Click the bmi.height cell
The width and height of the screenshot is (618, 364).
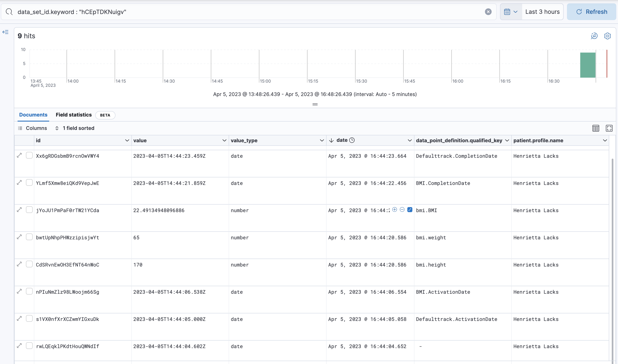point(463,272)
